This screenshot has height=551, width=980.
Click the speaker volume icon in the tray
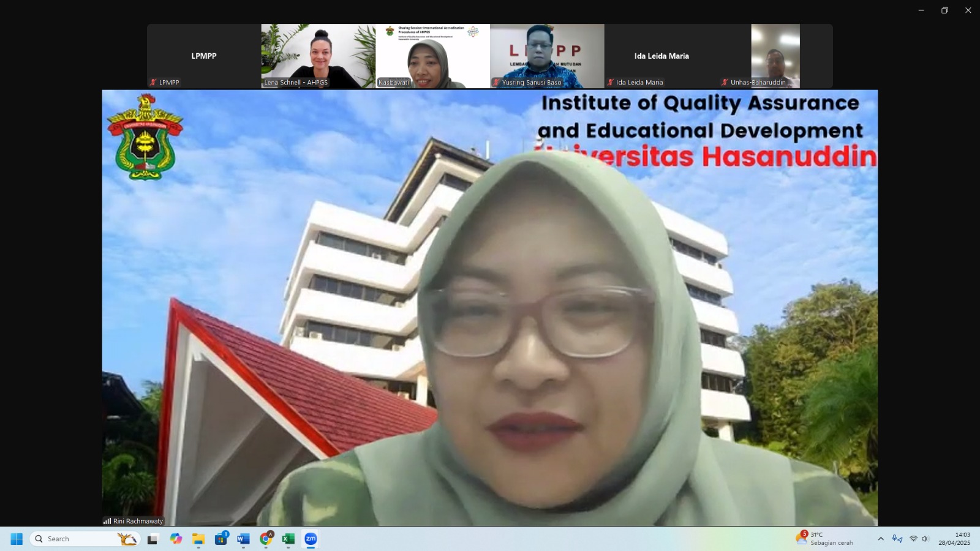(x=925, y=539)
